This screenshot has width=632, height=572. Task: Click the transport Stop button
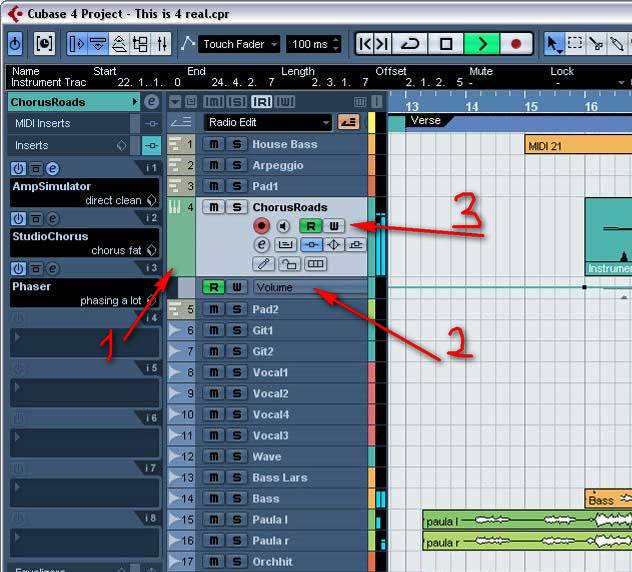(x=447, y=44)
